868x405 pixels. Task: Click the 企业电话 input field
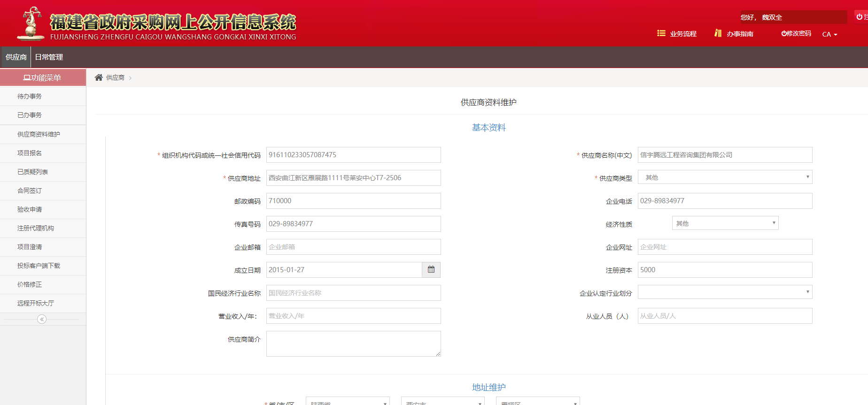[725, 201]
